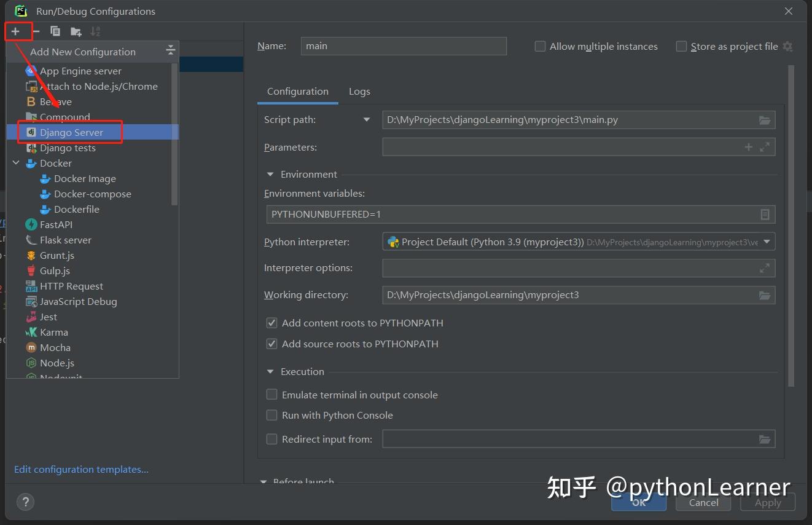Browse for a script file next to Script path
This screenshot has height=525, width=812.
coord(765,120)
